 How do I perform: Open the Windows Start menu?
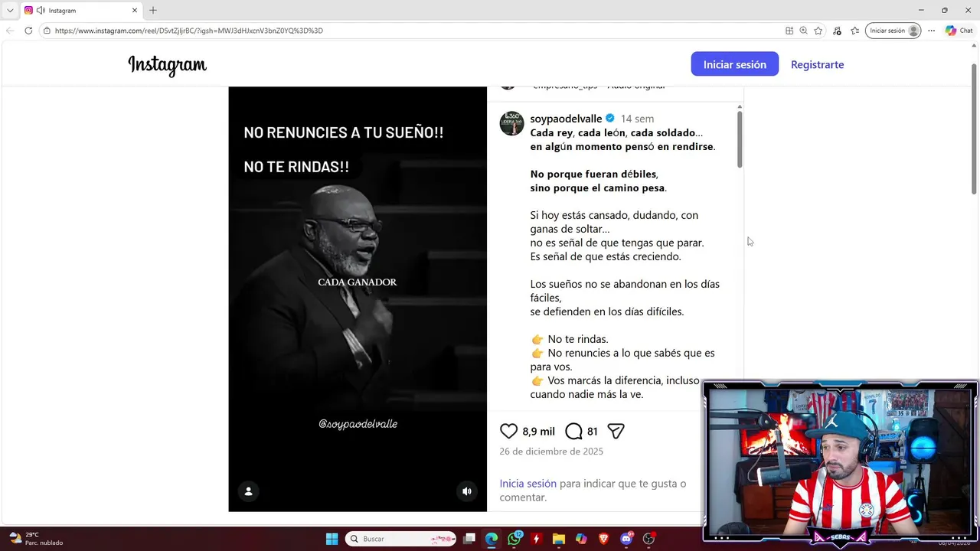(x=332, y=539)
